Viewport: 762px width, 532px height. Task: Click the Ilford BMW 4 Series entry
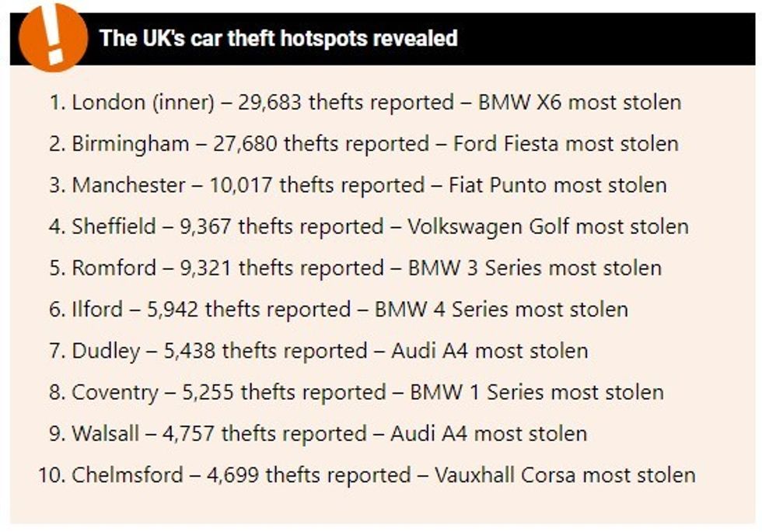(x=338, y=309)
